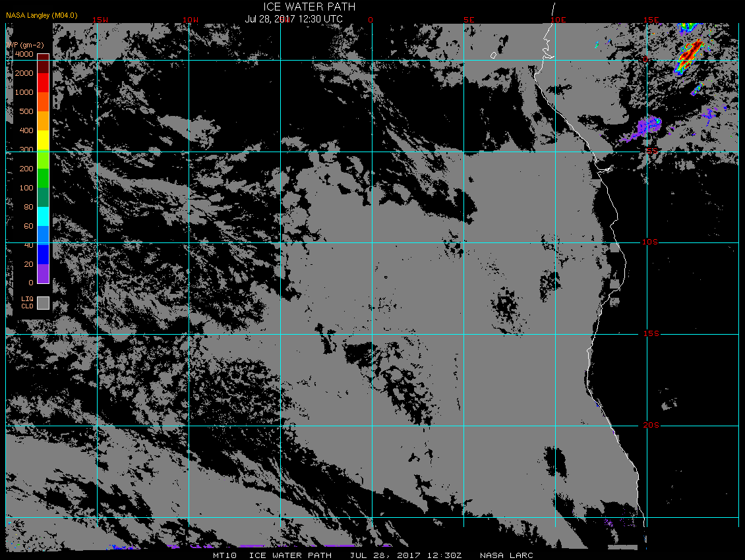The width and height of the screenshot is (745, 560).
Task: Click the "2000" colorbar value
Action: click(24, 73)
